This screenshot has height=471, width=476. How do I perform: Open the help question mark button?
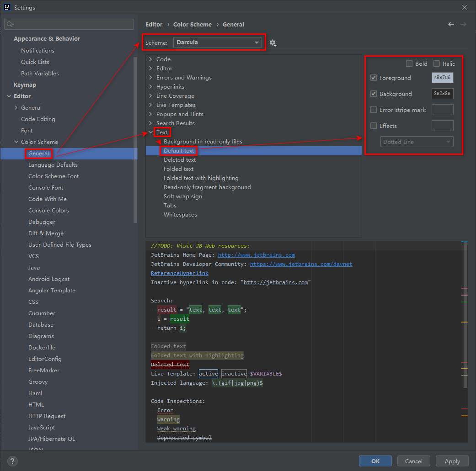click(x=12, y=461)
